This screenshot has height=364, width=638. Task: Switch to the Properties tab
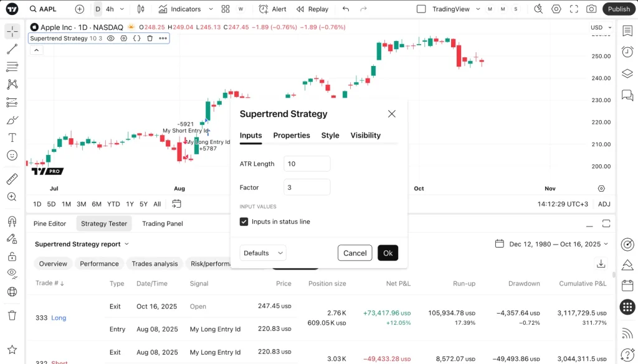(291, 135)
